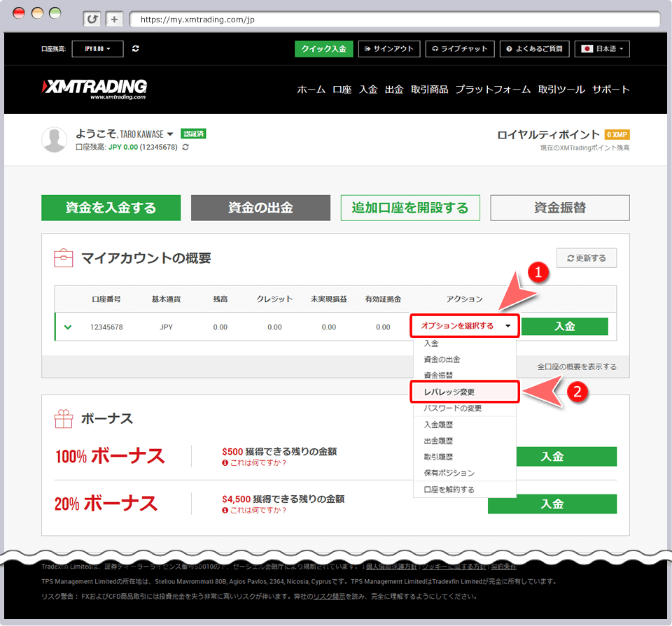Viewport: 672px width, 626px height.
Task: Open a new browser tab with the plus button
Action: [x=114, y=19]
